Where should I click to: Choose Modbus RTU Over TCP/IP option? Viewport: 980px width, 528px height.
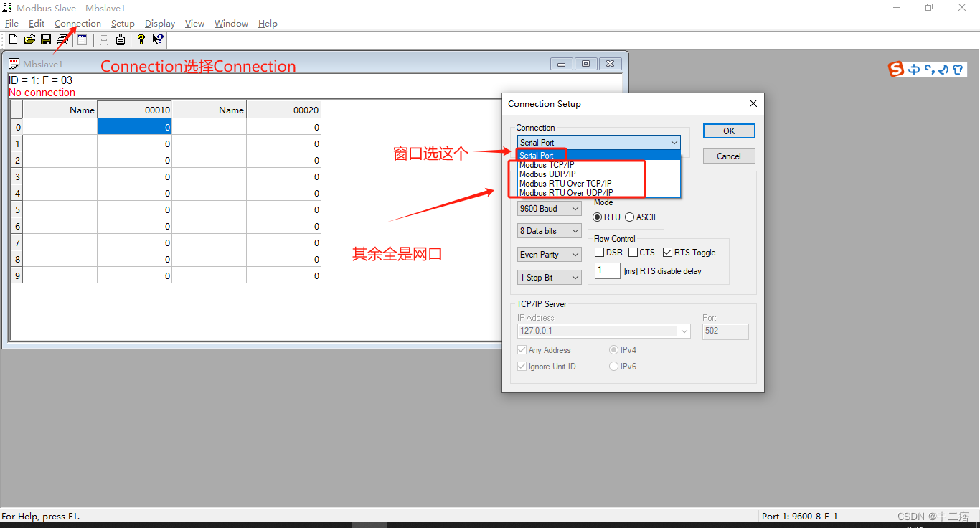598,184
